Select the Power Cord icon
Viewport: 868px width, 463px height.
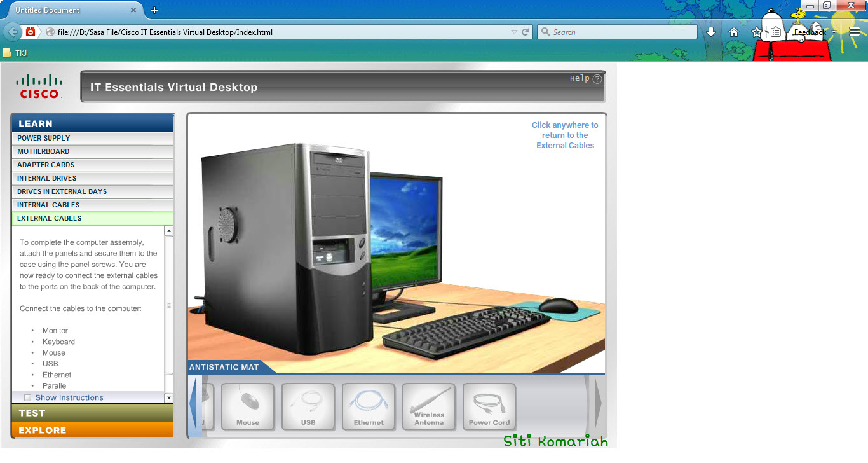click(489, 406)
